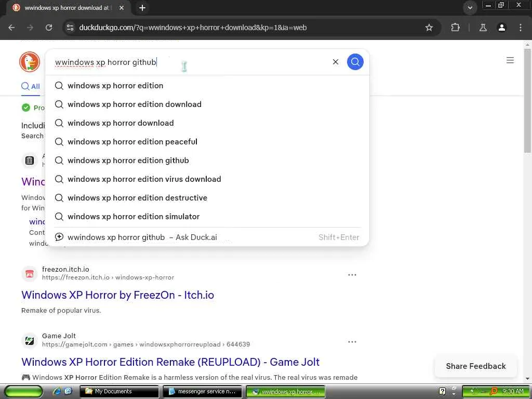Click the Share Feedback button

point(476,366)
